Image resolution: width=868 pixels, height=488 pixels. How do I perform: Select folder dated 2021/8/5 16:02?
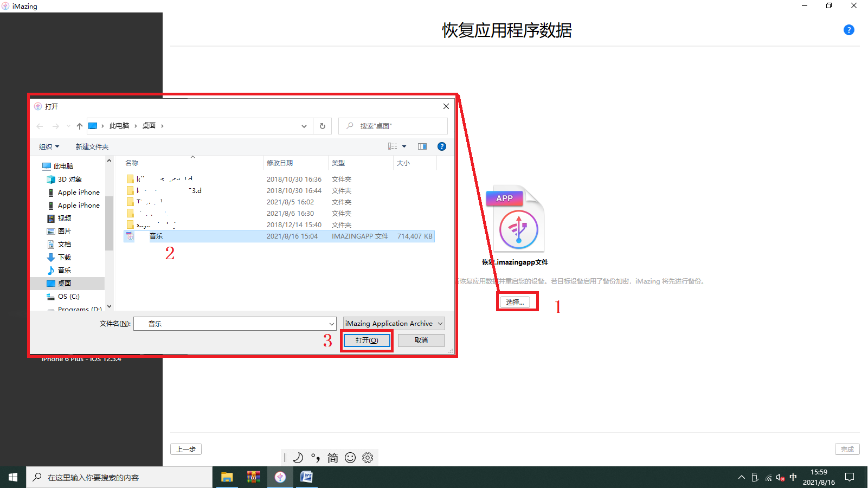pos(279,202)
